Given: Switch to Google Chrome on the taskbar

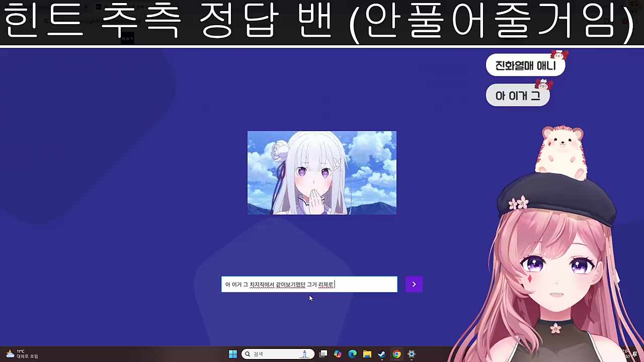Looking at the screenshot, I should tap(396, 354).
